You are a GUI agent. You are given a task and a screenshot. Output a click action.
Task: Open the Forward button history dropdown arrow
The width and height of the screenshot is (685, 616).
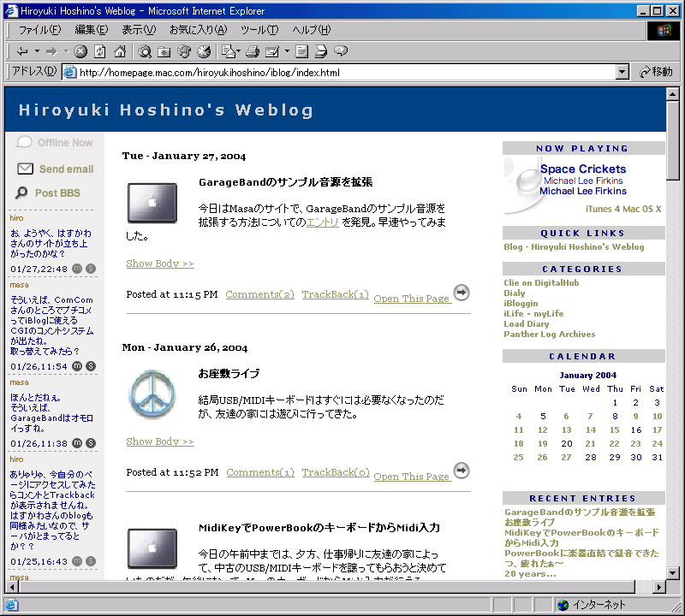[x=66, y=51]
